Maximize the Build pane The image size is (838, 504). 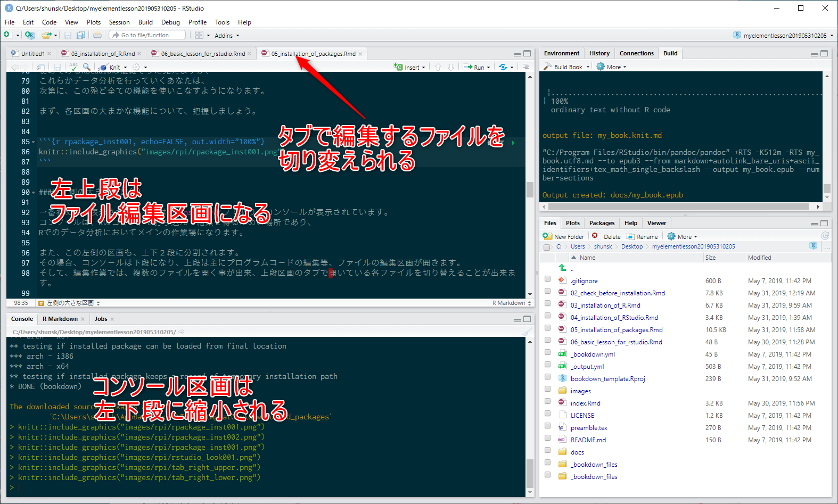[x=824, y=54]
